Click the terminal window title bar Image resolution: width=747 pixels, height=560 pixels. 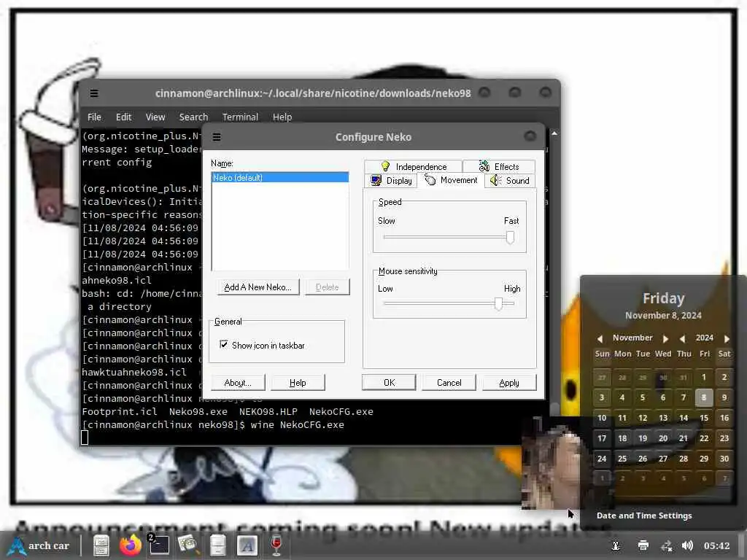[x=312, y=93]
